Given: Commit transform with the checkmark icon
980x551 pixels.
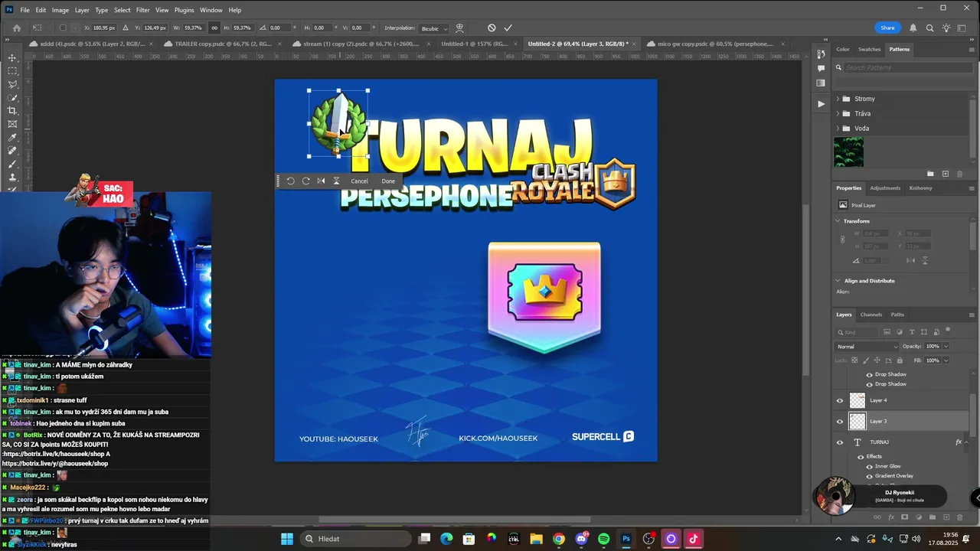Looking at the screenshot, I should coord(508,28).
